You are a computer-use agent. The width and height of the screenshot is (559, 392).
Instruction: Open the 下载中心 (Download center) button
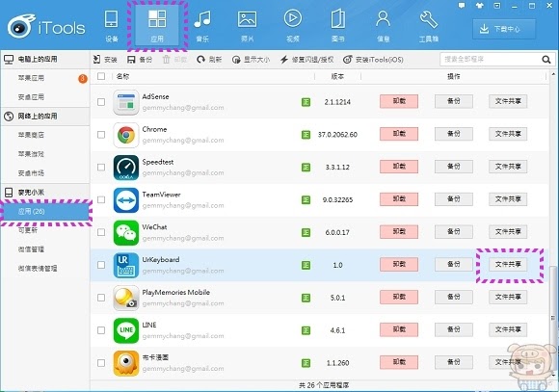pyautogui.click(x=504, y=29)
